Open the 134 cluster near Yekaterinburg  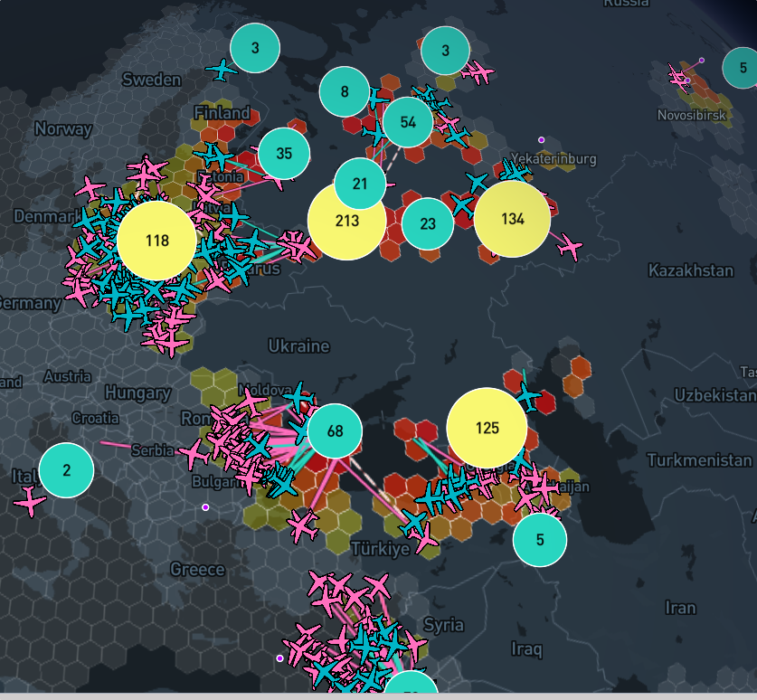pyautogui.click(x=512, y=219)
